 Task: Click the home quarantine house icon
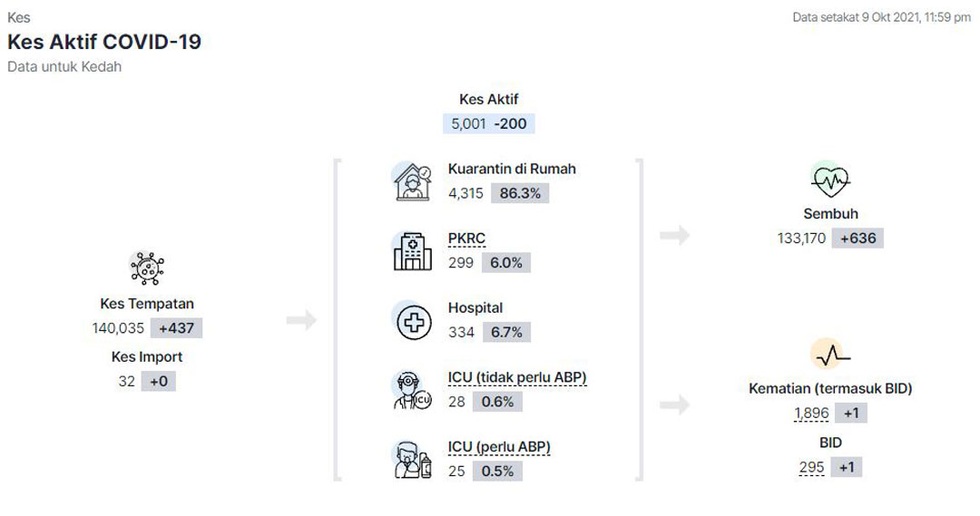click(413, 181)
